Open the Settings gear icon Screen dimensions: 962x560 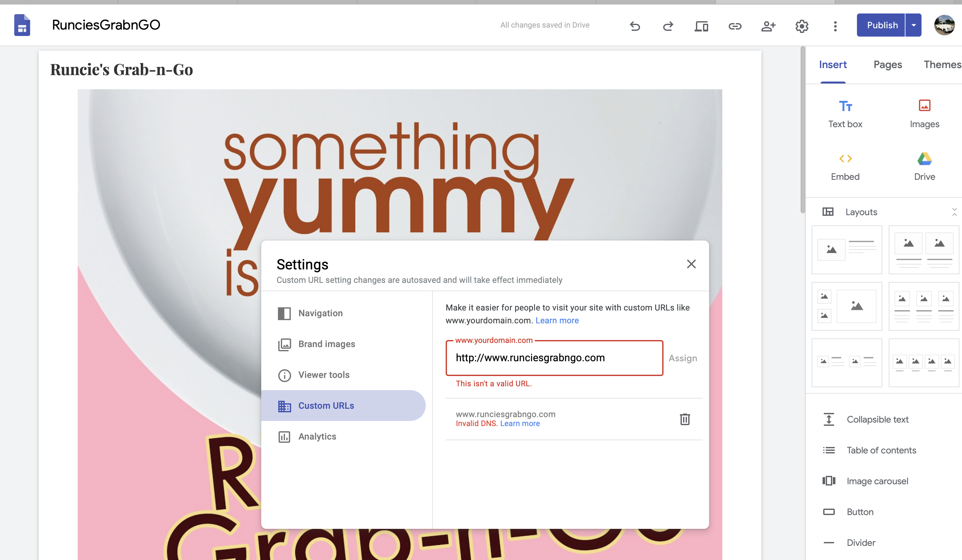[x=801, y=25]
